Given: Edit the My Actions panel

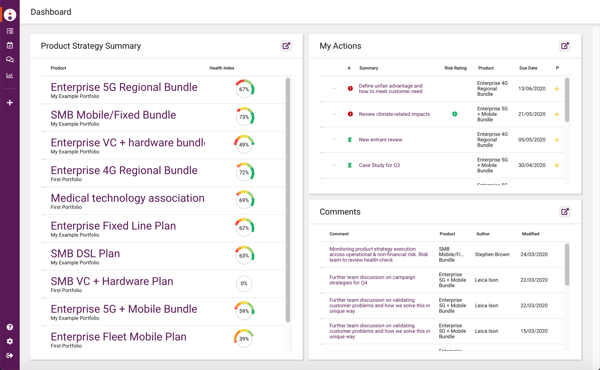Looking at the screenshot, I should 565,46.
